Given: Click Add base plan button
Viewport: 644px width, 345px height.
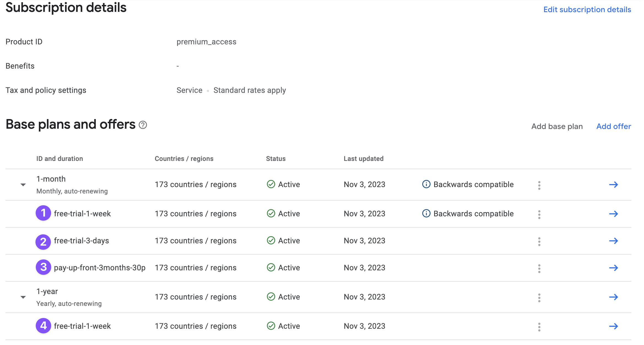Looking at the screenshot, I should pyautogui.click(x=557, y=126).
